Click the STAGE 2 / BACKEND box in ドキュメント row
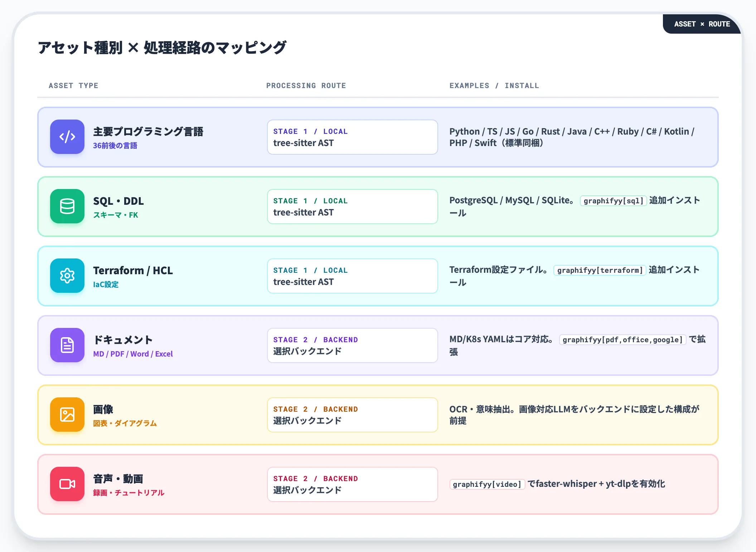 [x=352, y=345]
